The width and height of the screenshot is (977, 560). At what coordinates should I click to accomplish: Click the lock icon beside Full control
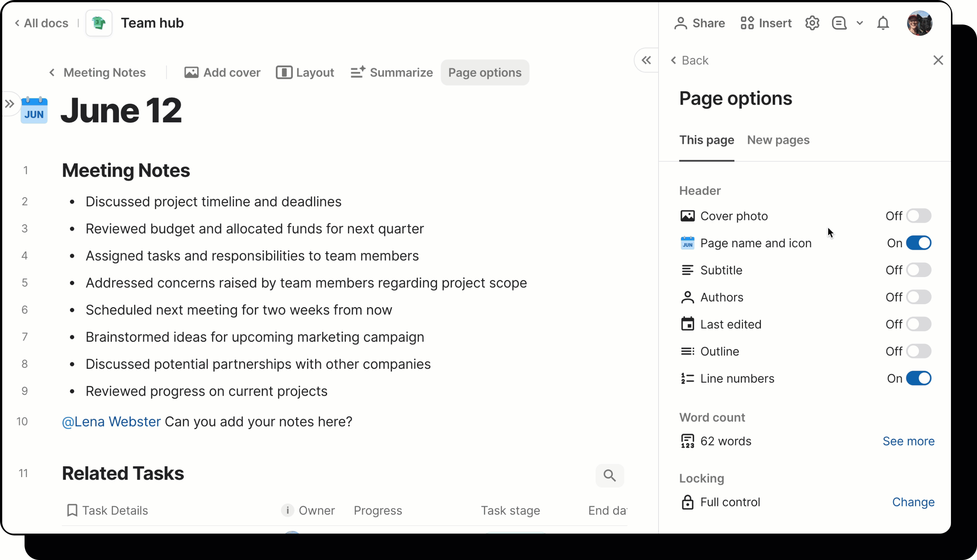click(x=687, y=502)
